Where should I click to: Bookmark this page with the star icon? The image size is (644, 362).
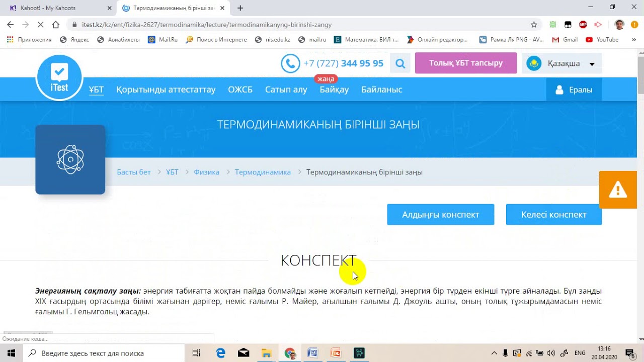[534, 25]
